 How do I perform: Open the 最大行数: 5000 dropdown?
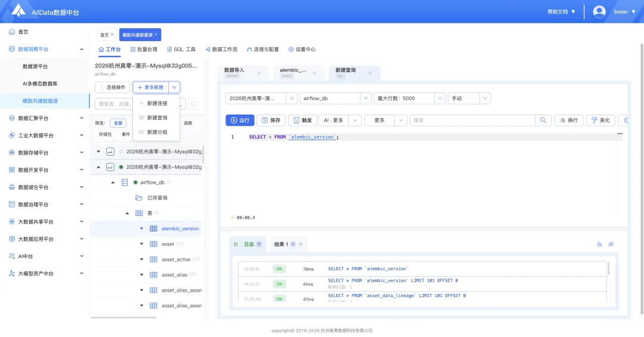click(x=409, y=98)
